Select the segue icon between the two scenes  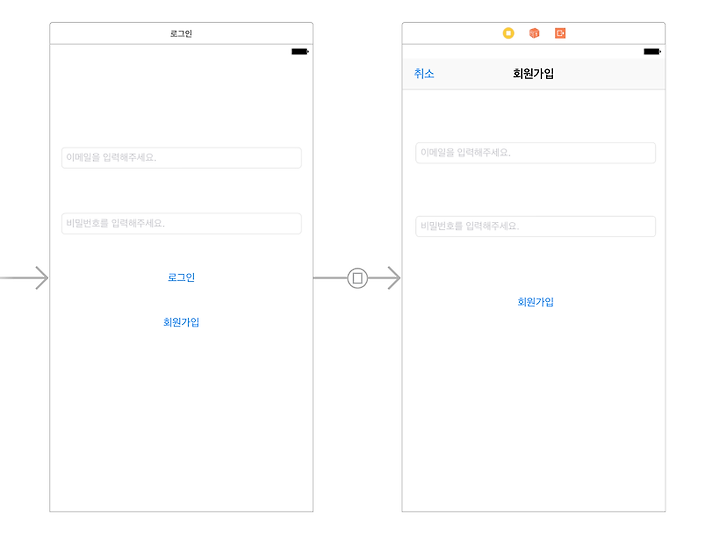pyautogui.click(x=357, y=278)
